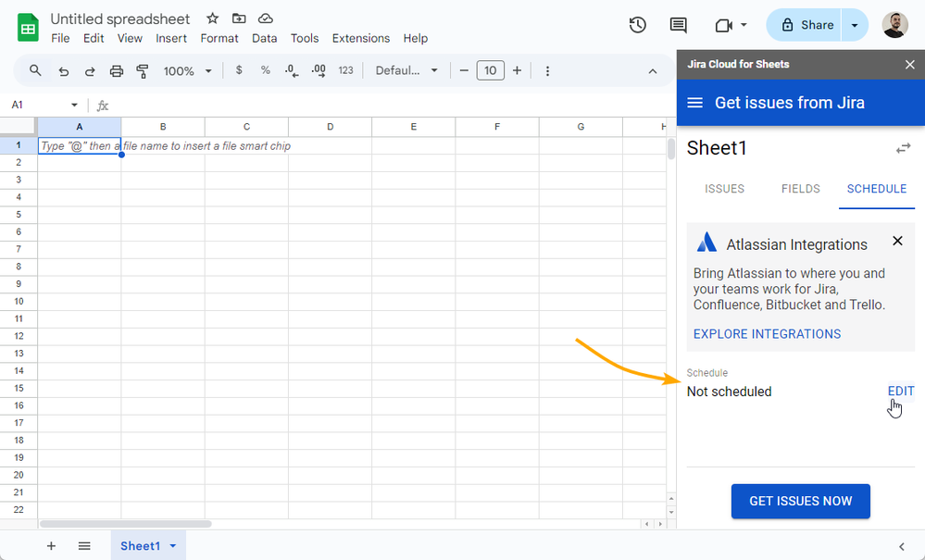Open zoom level 100% dropdown
This screenshot has width=925, height=560.
pos(188,71)
